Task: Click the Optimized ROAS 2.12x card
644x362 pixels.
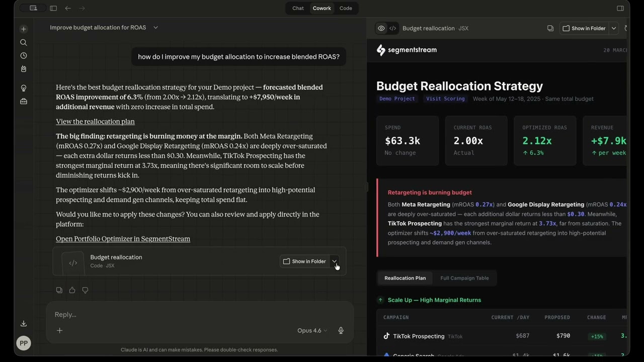Action: click(545, 140)
